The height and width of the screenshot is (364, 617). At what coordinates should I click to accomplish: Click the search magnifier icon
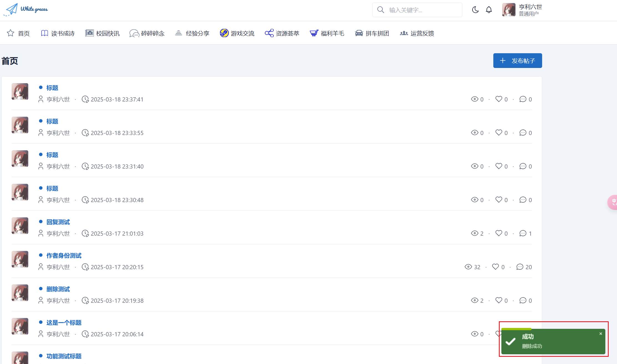point(381,10)
